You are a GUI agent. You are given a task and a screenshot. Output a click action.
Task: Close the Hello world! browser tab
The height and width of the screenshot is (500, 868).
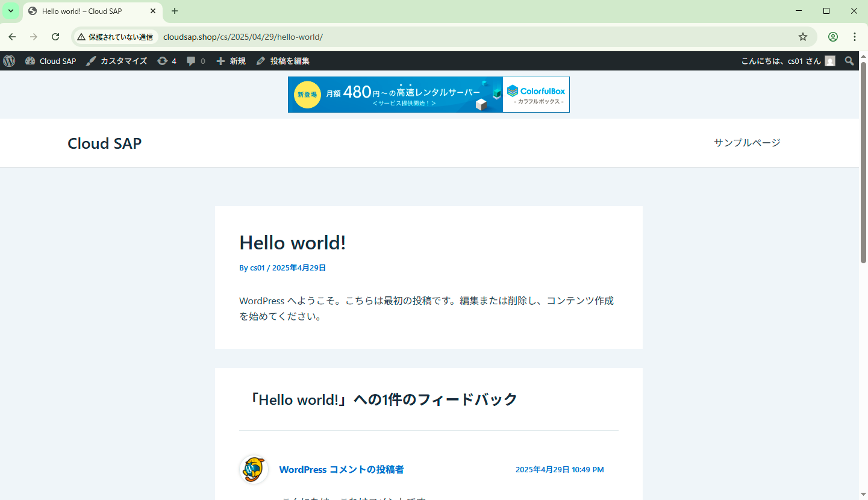point(153,11)
